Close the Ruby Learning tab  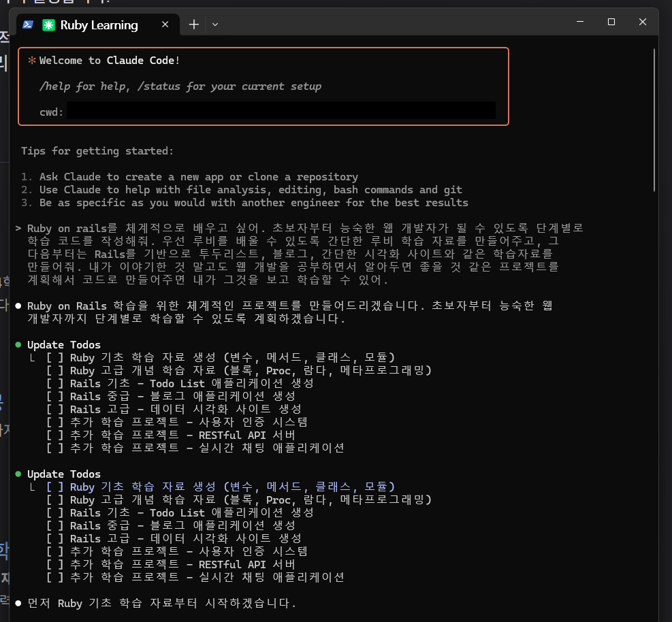pos(165,25)
